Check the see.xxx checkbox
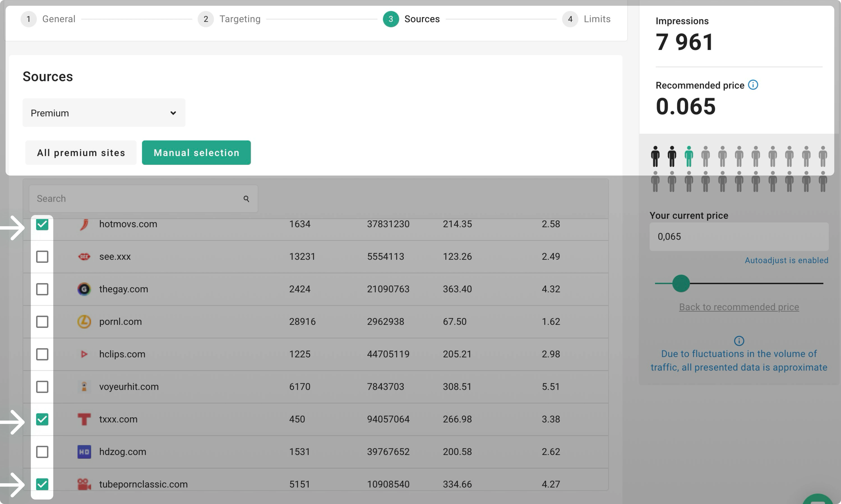 point(42,257)
